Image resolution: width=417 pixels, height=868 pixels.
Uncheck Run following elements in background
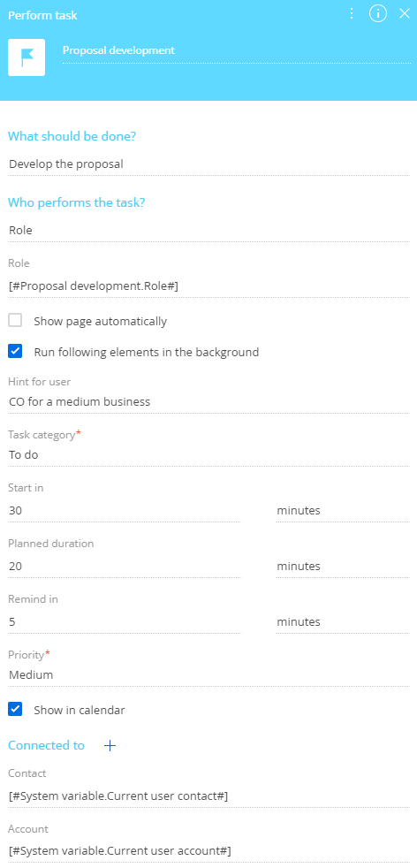[15, 351]
